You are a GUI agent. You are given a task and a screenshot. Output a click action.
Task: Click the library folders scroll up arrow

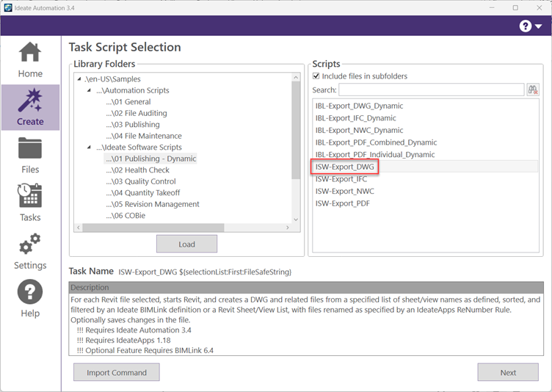(x=296, y=77)
